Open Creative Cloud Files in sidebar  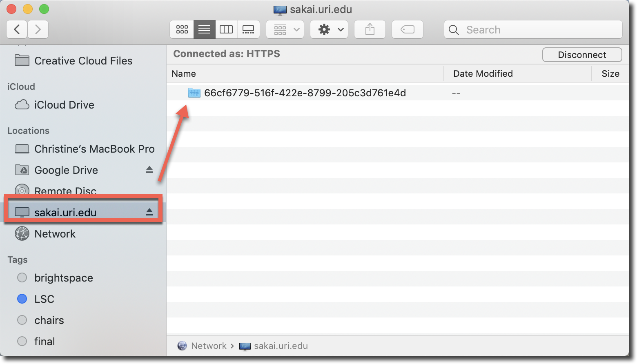coord(83,61)
